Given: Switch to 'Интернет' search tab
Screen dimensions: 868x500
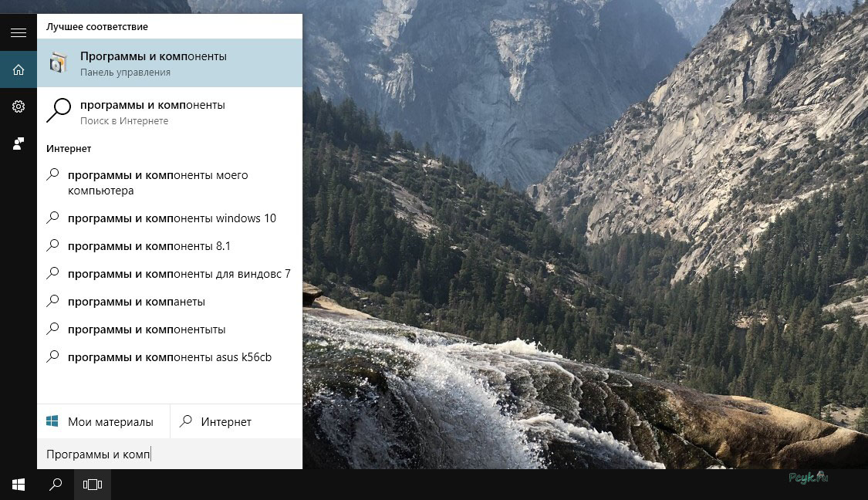Looking at the screenshot, I should 236,421.
